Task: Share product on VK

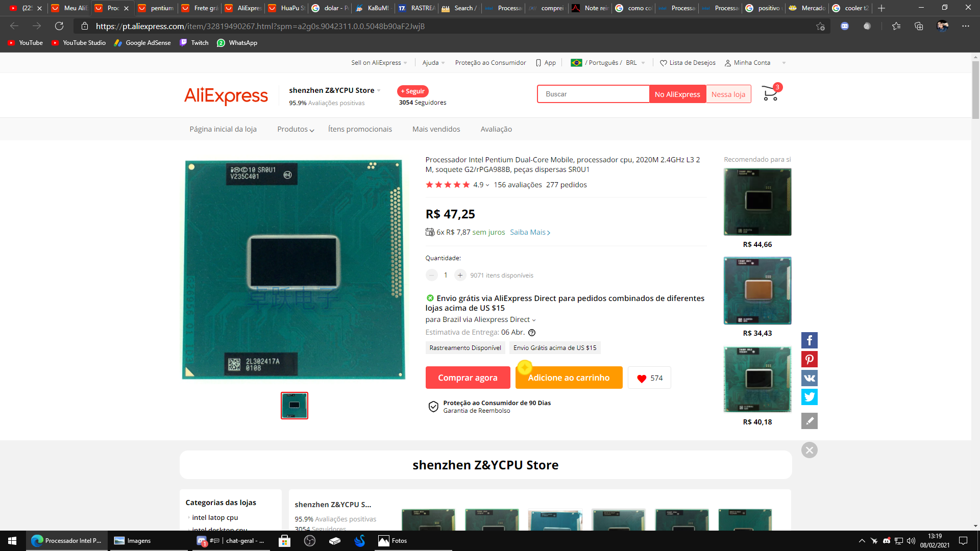Action: [810, 378]
